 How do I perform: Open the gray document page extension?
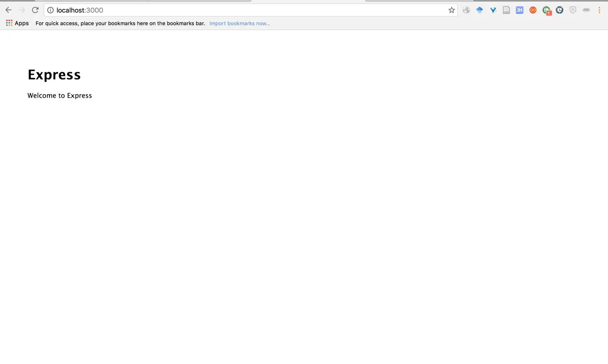click(x=506, y=10)
